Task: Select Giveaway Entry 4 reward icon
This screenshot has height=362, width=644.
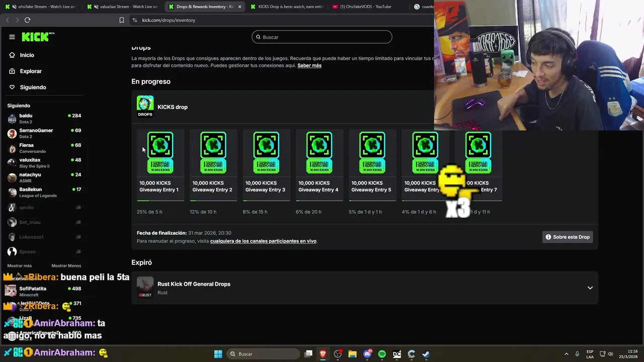Action: [x=319, y=153]
